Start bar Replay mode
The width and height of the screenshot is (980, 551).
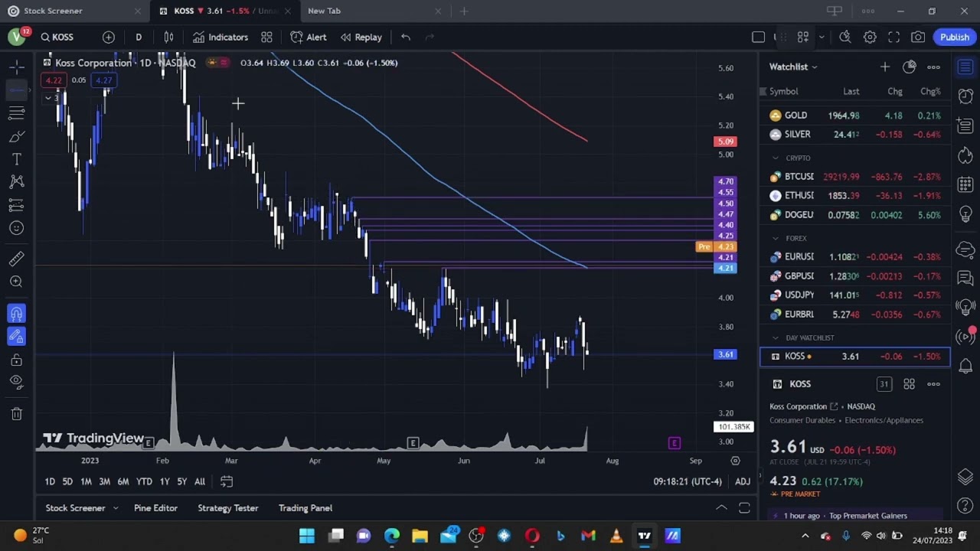click(361, 37)
